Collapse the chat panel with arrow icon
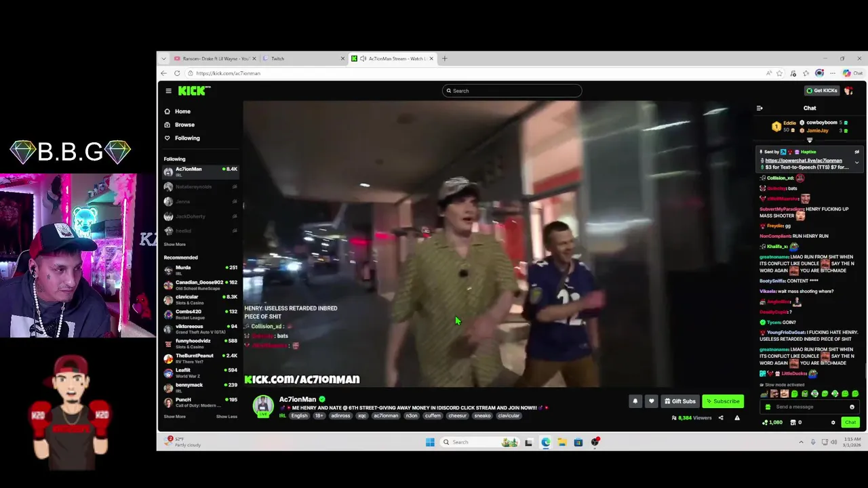The image size is (868, 488). [x=759, y=108]
